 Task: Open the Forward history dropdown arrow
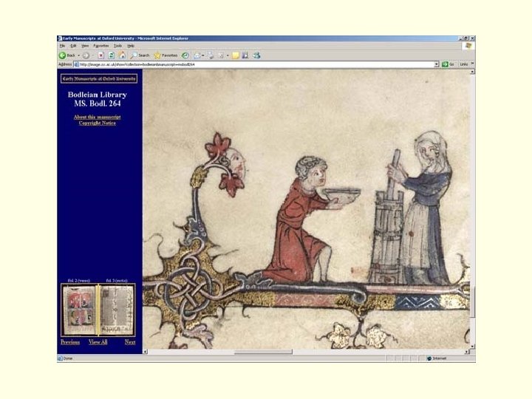tap(92, 55)
